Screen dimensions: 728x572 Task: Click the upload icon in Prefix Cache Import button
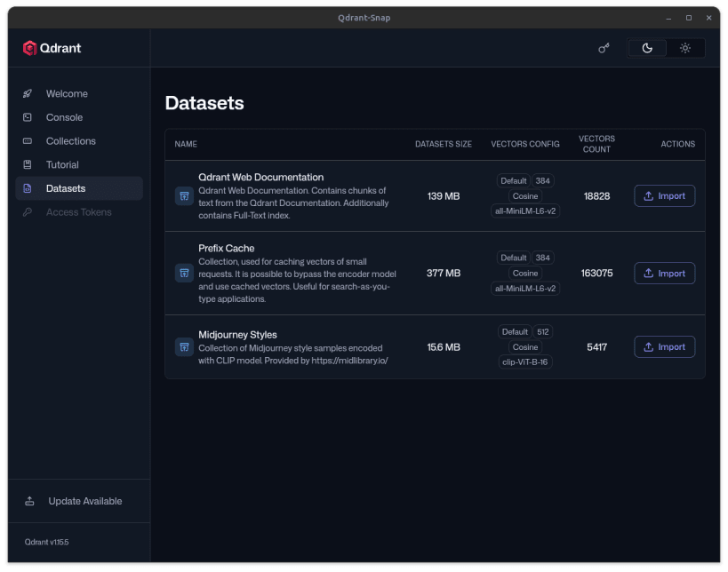[x=649, y=274]
